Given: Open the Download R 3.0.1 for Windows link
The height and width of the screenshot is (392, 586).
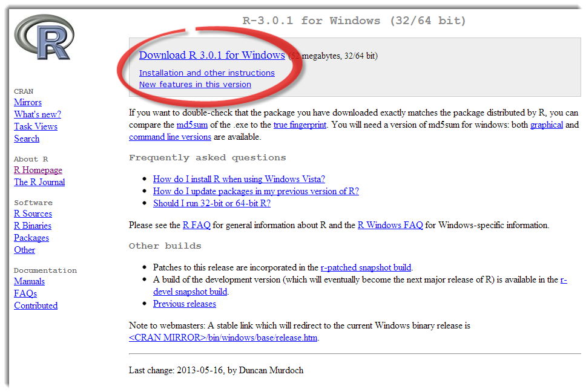Looking at the screenshot, I should pos(212,55).
